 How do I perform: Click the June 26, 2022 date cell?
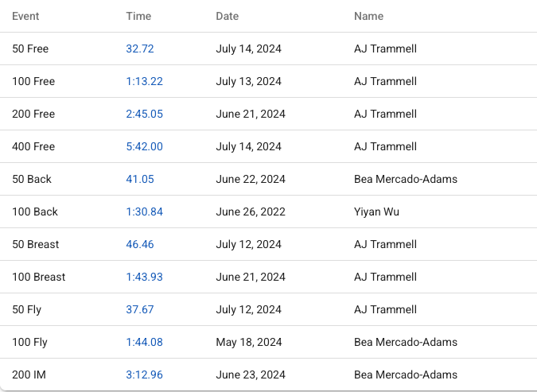coord(251,212)
